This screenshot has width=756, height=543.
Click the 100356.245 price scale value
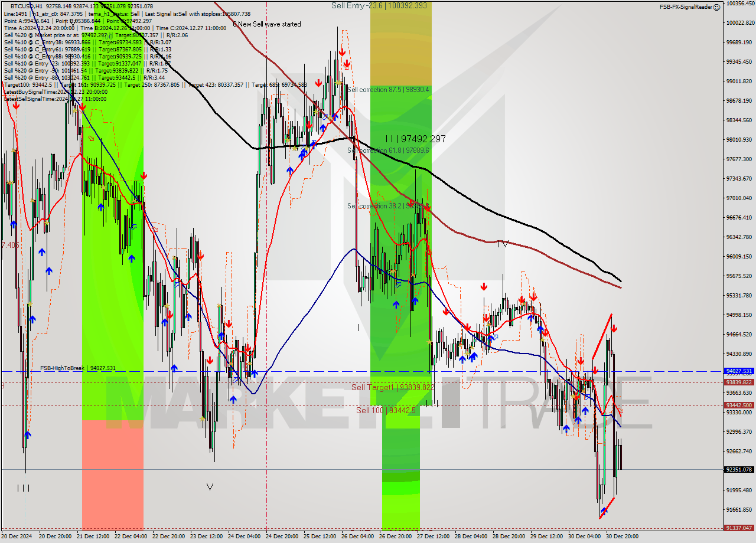click(x=739, y=4)
